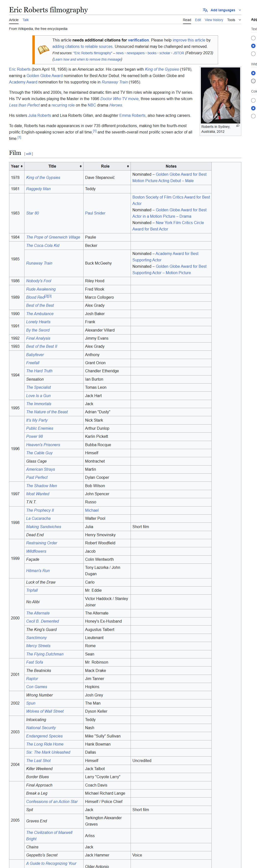Screen dimensions: 257x868
Task: Click The Cable Guy link
Action: 39,453
